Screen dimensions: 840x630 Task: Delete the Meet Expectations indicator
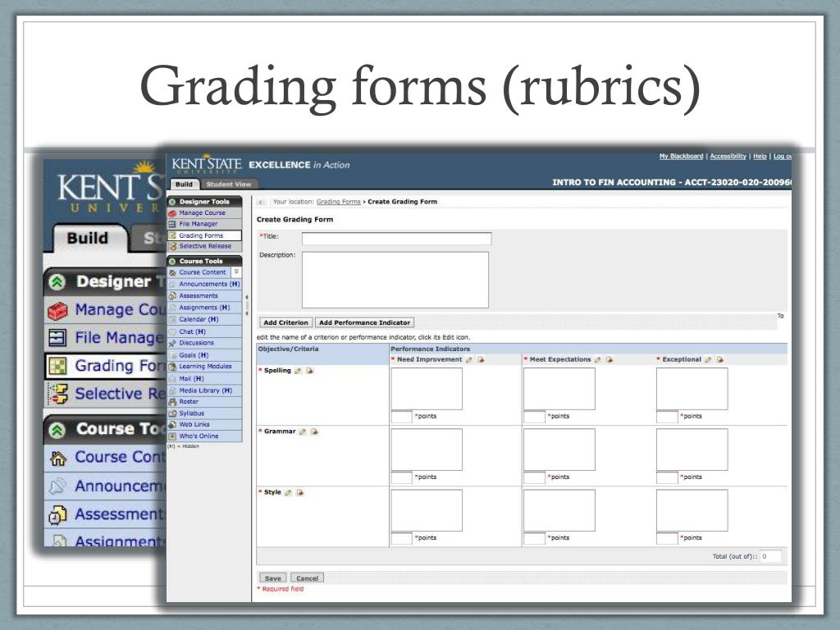609,359
